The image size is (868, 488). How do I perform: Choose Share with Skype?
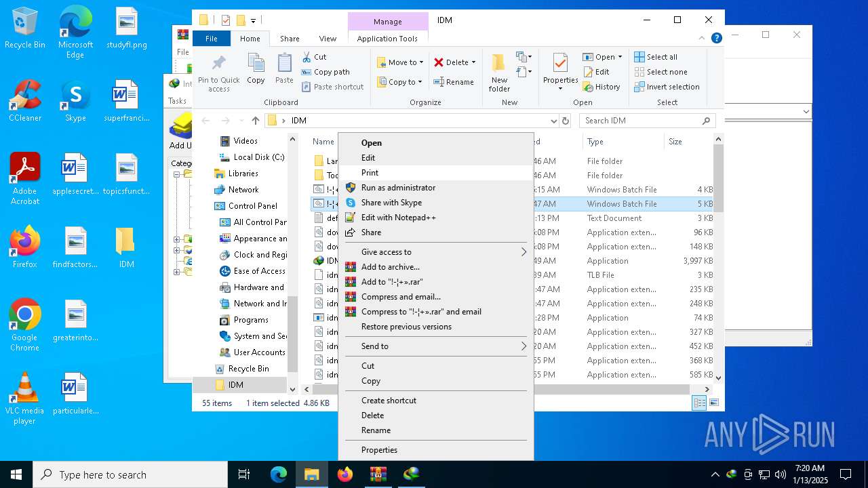pyautogui.click(x=436, y=203)
